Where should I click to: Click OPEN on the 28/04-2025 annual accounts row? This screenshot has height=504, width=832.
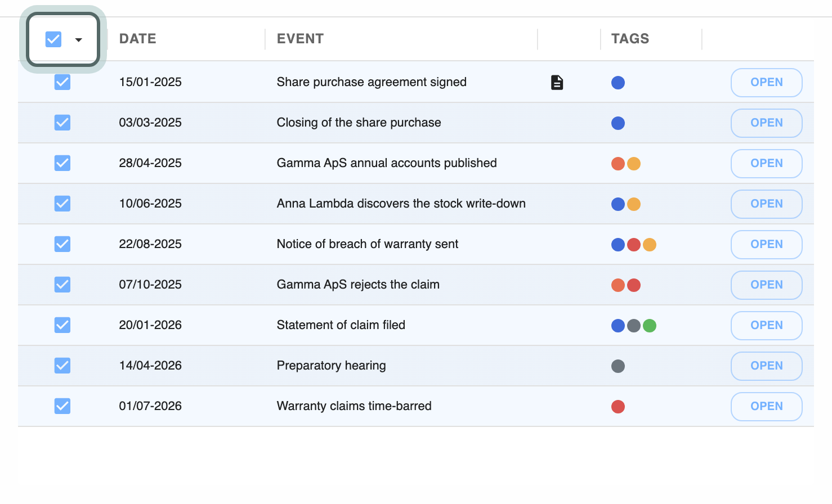[x=766, y=163]
